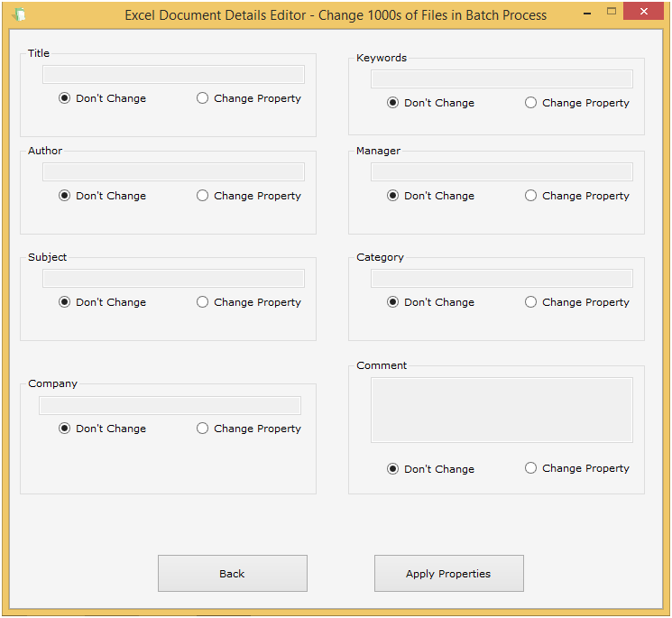Click the Title text field
Screen dimensions: 672x618
coord(173,75)
